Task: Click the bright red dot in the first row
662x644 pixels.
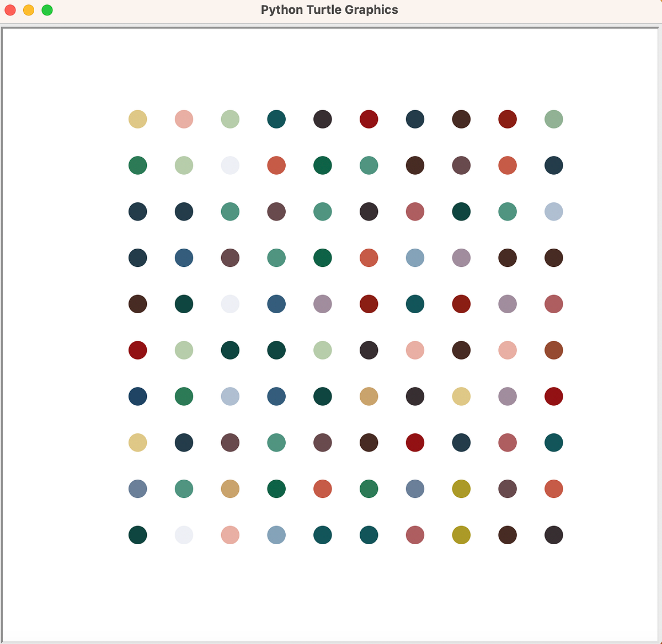Action: tap(369, 119)
